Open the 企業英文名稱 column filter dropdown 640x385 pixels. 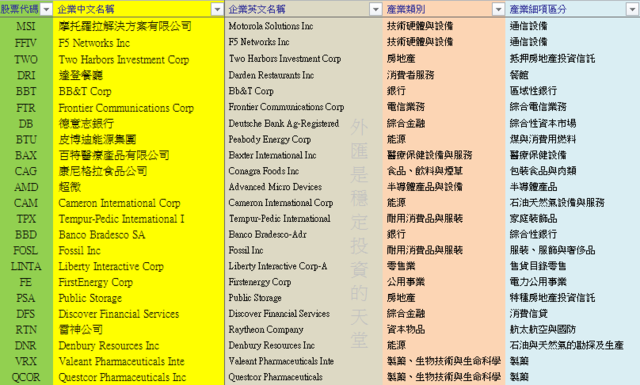coord(376,9)
